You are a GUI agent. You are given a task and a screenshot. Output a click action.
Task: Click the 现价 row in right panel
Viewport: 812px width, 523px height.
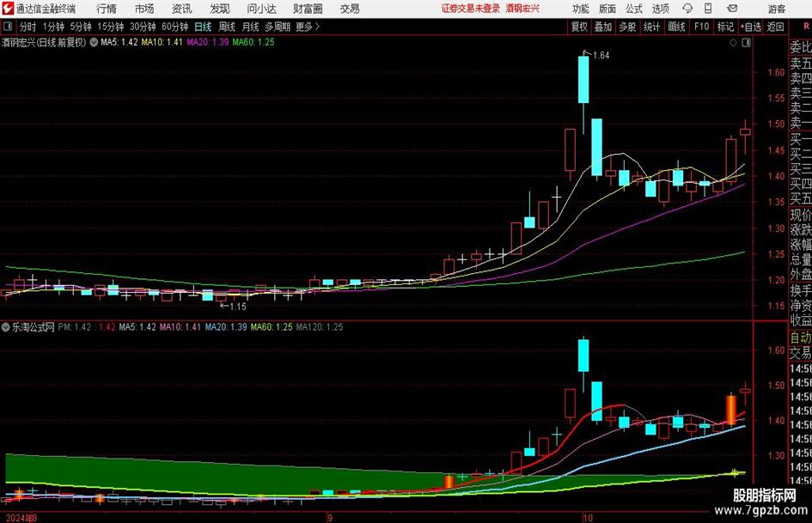click(801, 215)
